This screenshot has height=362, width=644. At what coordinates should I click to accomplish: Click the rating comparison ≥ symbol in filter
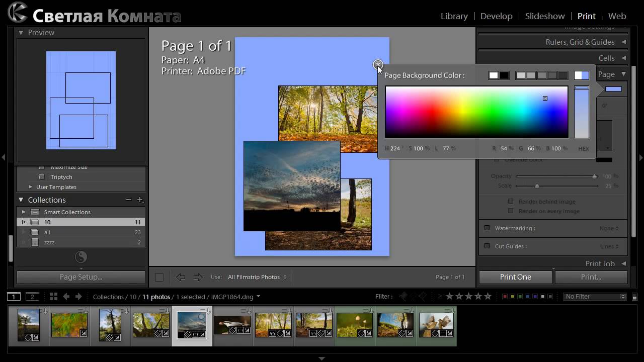coord(440,297)
